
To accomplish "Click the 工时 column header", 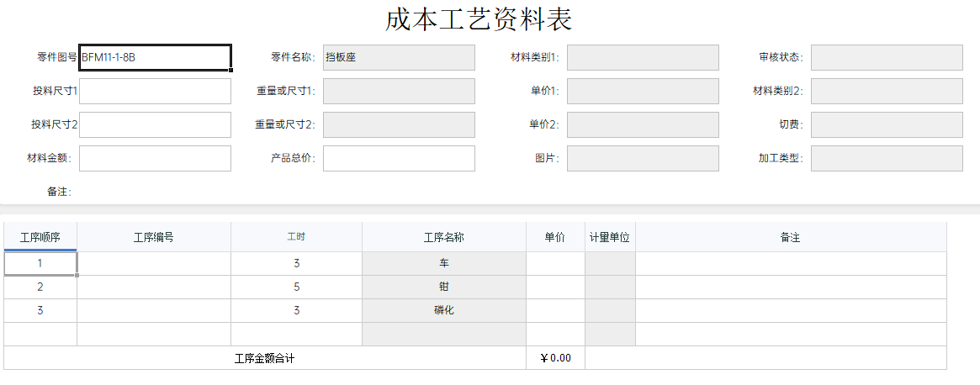I will pyautogui.click(x=296, y=238).
